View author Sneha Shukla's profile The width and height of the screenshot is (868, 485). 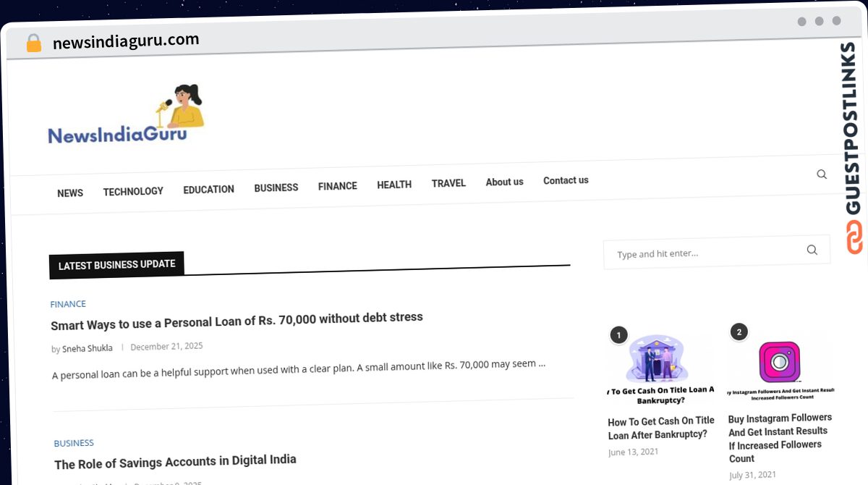pos(87,348)
